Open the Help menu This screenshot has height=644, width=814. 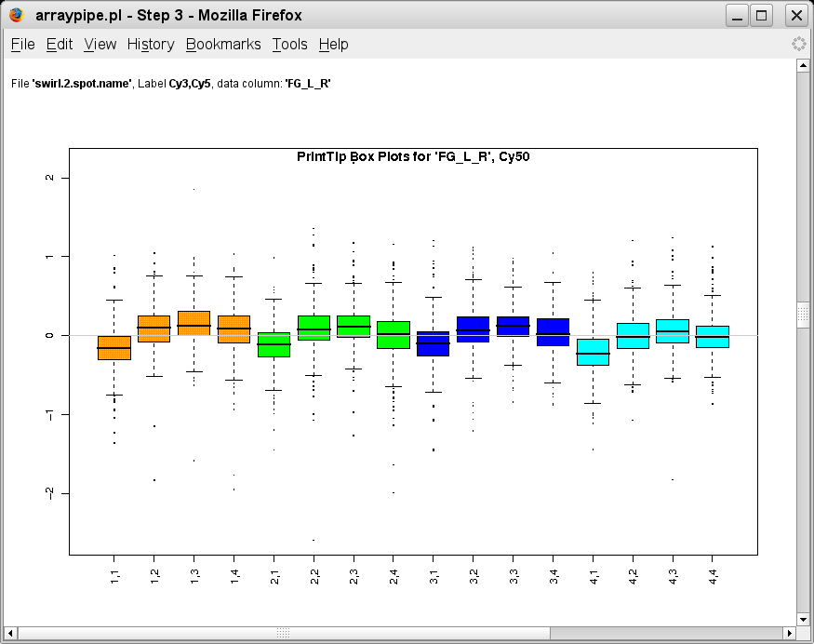coord(333,45)
